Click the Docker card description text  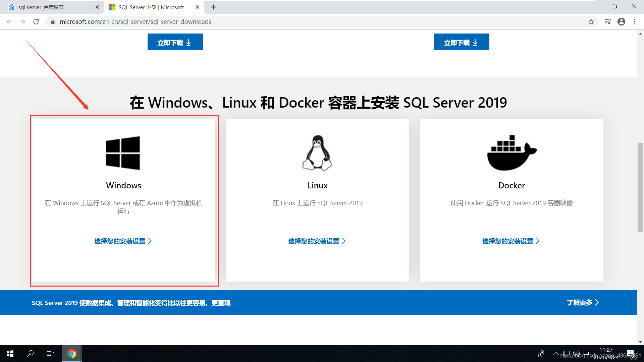(x=512, y=203)
